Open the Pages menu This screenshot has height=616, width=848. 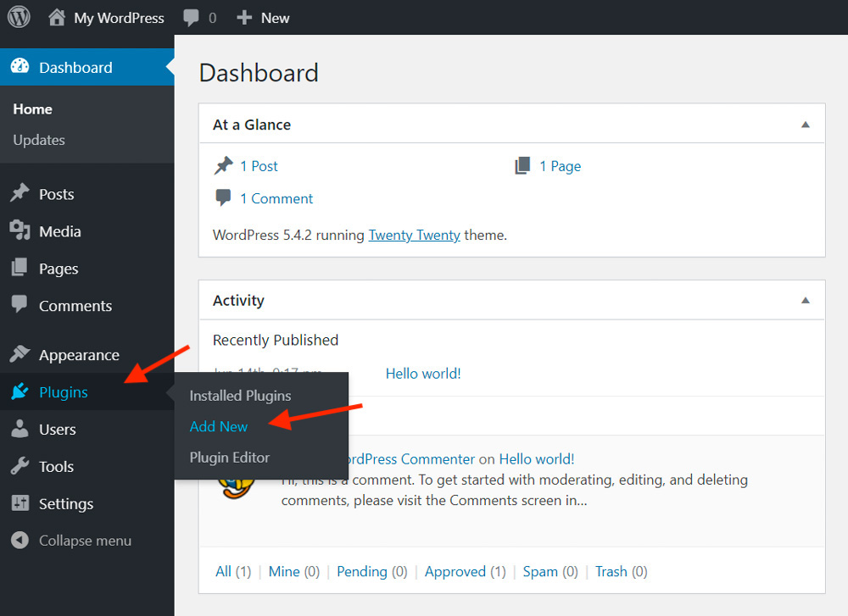(59, 269)
